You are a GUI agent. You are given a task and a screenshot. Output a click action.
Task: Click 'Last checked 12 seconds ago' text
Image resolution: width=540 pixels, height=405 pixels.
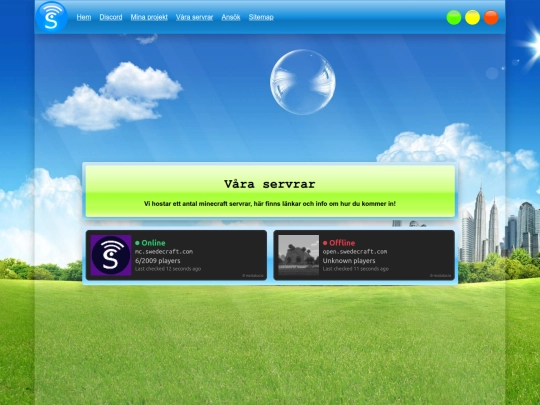(168, 269)
